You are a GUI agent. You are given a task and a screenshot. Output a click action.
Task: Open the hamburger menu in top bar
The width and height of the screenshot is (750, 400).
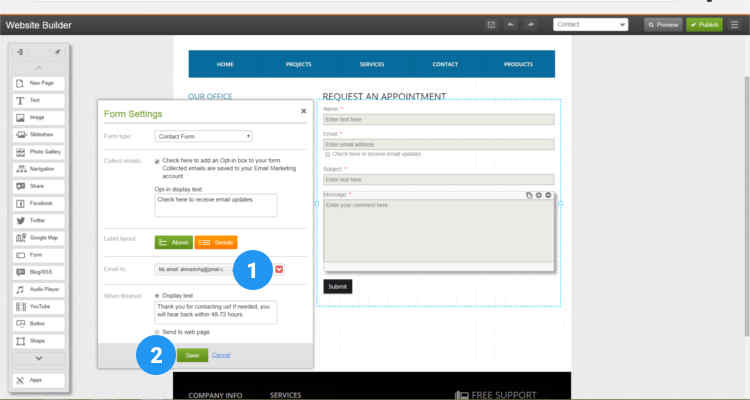pos(735,25)
